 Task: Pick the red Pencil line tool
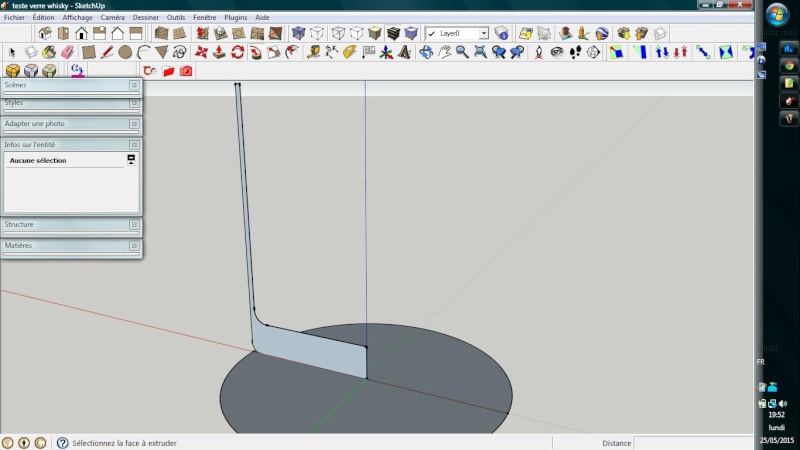click(107, 52)
